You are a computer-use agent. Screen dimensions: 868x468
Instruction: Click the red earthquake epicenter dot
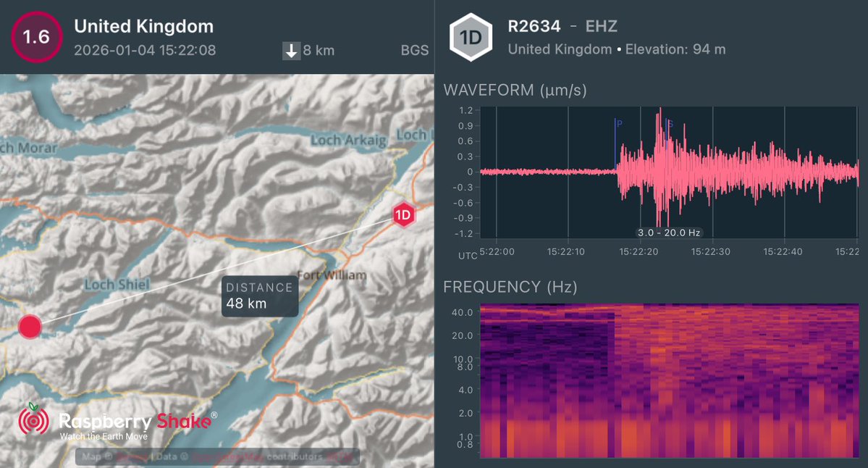30,327
